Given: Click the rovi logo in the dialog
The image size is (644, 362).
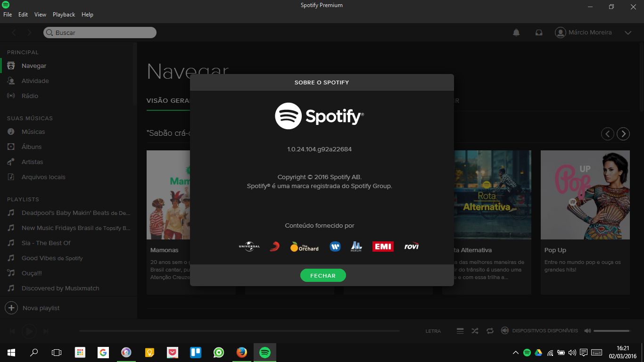Looking at the screenshot, I should pyautogui.click(x=412, y=247).
